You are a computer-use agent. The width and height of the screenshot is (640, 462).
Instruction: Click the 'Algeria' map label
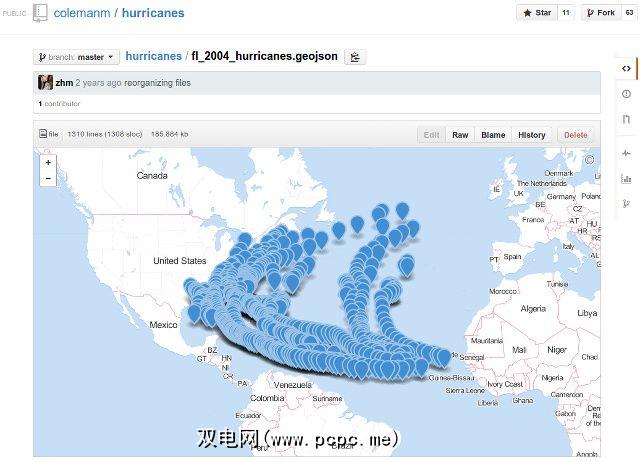pyautogui.click(x=533, y=309)
